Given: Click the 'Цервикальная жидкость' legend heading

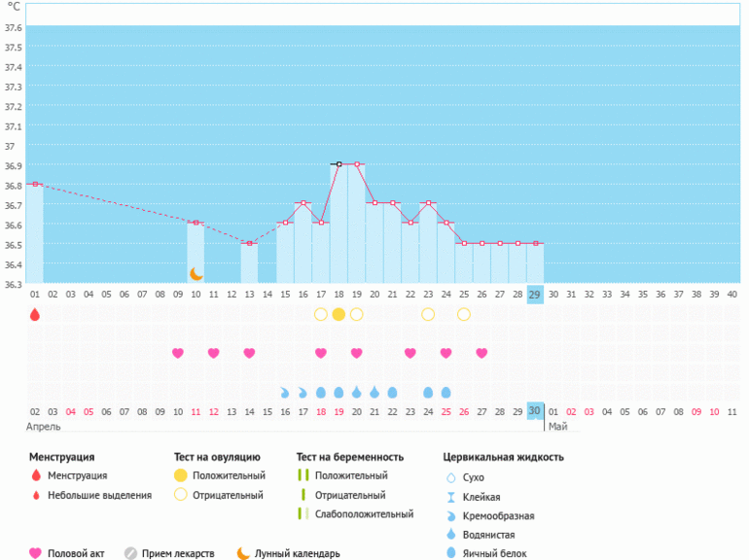Looking at the screenshot, I should tap(503, 457).
